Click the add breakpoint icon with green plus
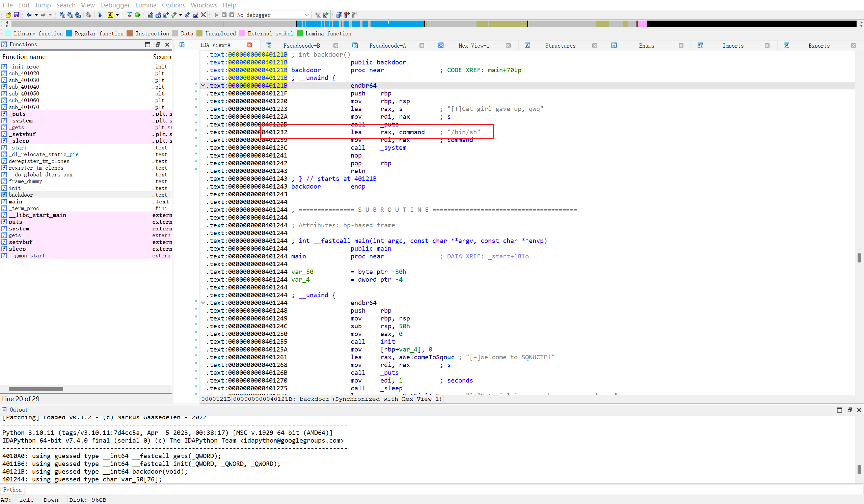The image size is (864, 504). point(347,15)
